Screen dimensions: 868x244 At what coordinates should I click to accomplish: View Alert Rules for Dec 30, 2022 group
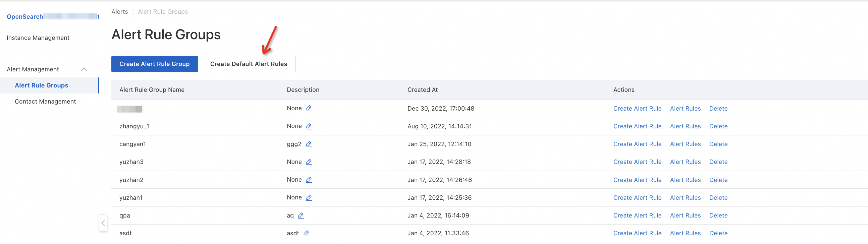point(685,109)
